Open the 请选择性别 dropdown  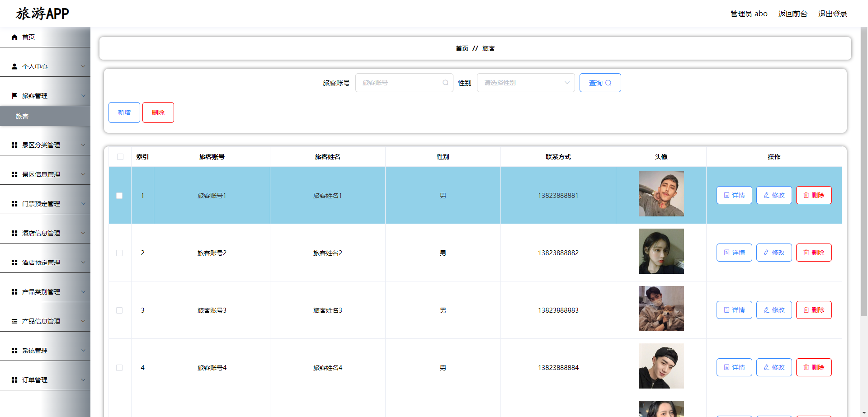click(x=525, y=83)
